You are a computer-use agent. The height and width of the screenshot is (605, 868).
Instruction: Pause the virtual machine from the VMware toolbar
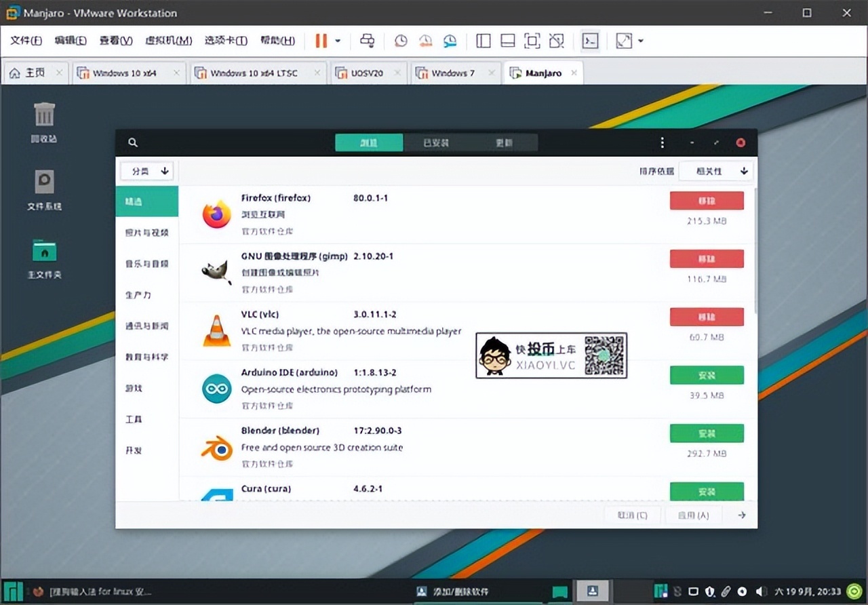(x=321, y=41)
